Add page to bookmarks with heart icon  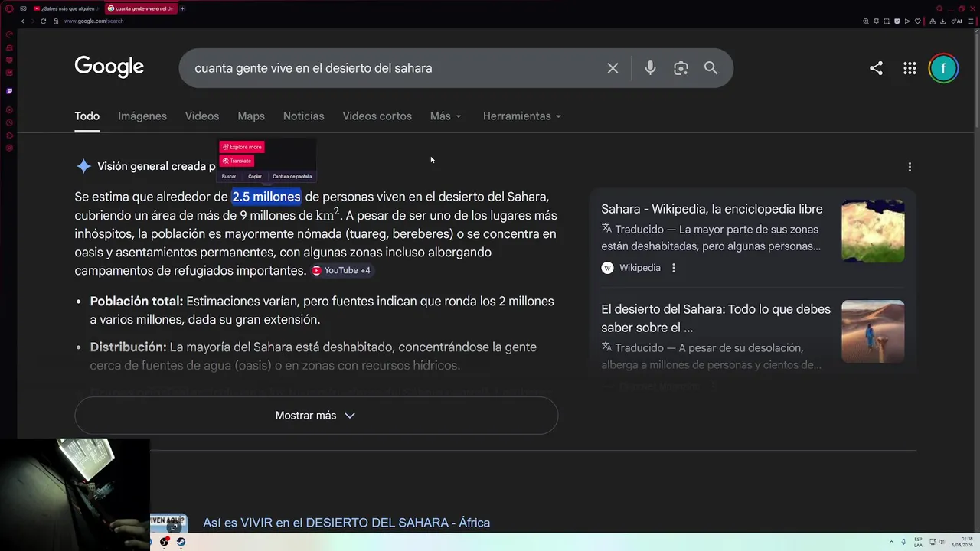[x=918, y=21]
